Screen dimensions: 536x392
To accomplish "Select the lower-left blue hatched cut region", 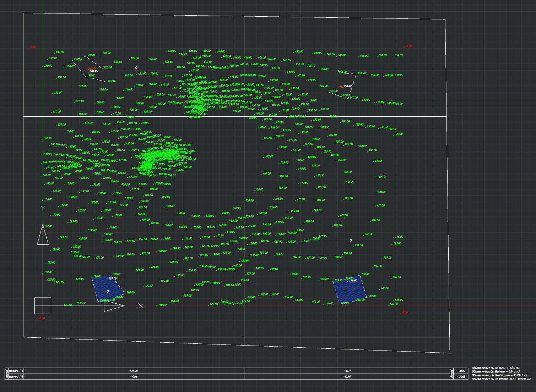I will click(108, 289).
